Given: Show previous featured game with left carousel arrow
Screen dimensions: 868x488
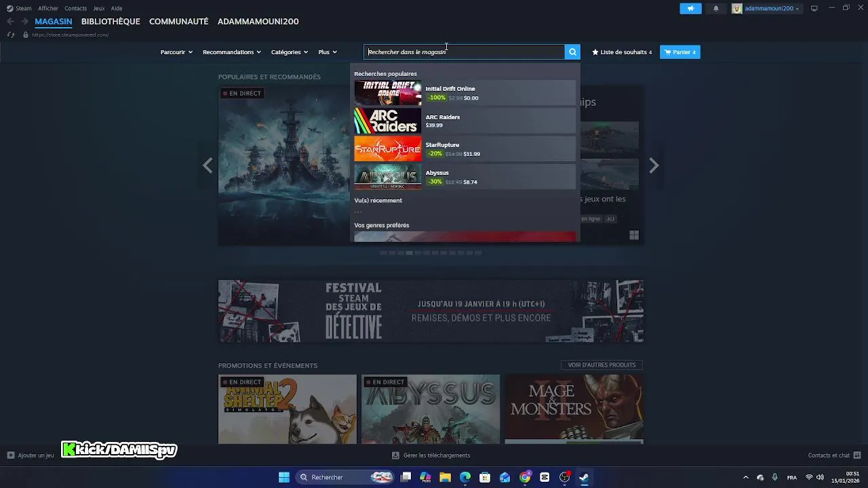Looking at the screenshot, I should (208, 165).
